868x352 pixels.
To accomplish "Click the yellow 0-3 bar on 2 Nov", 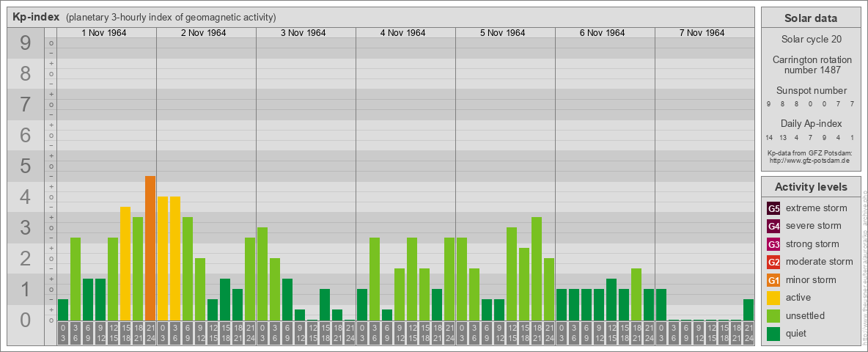I will tap(163, 258).
